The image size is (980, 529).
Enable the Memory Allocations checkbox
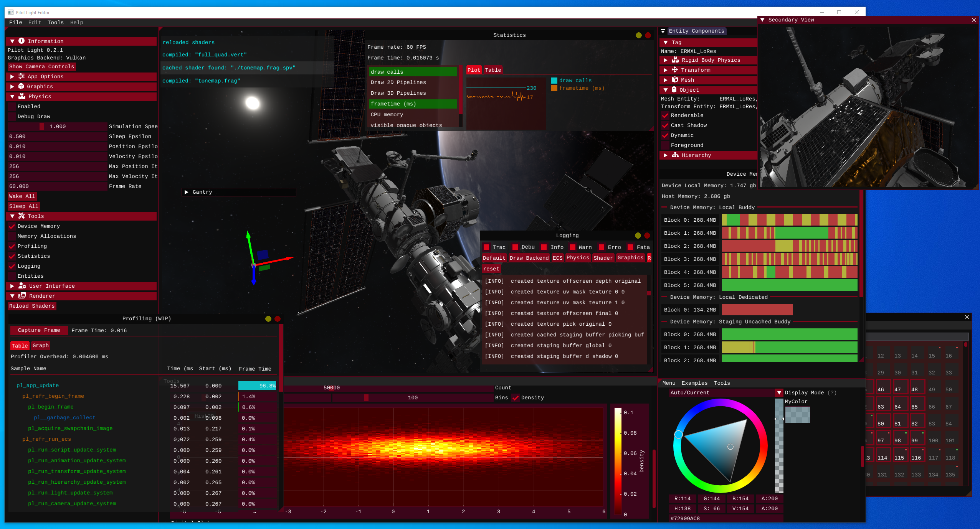pyautogui.click(x=12, y=236)
